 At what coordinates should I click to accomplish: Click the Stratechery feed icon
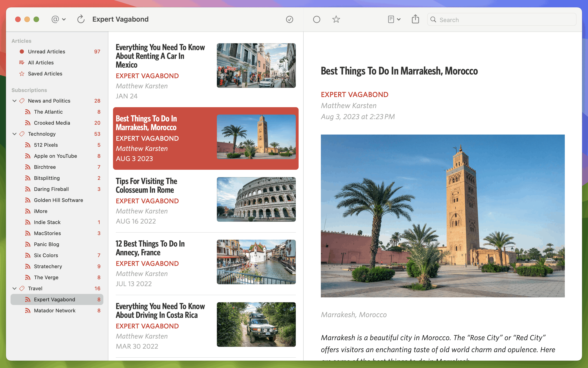pos(28,267)
